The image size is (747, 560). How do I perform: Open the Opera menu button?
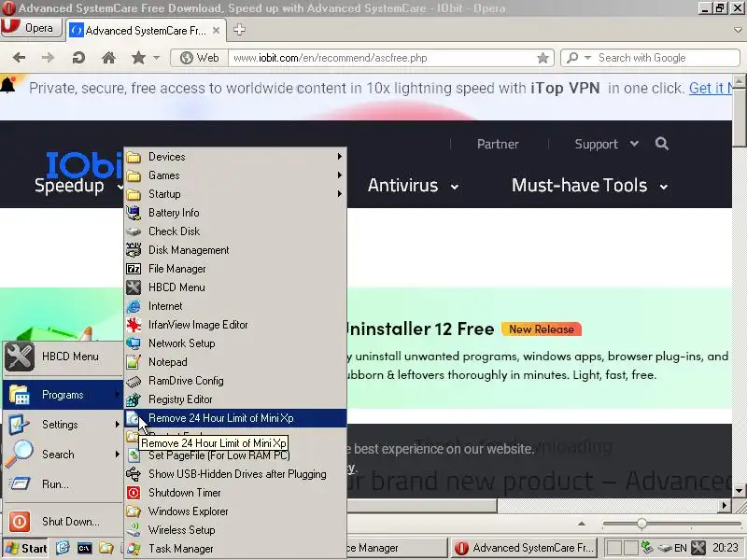coord(32,28)
